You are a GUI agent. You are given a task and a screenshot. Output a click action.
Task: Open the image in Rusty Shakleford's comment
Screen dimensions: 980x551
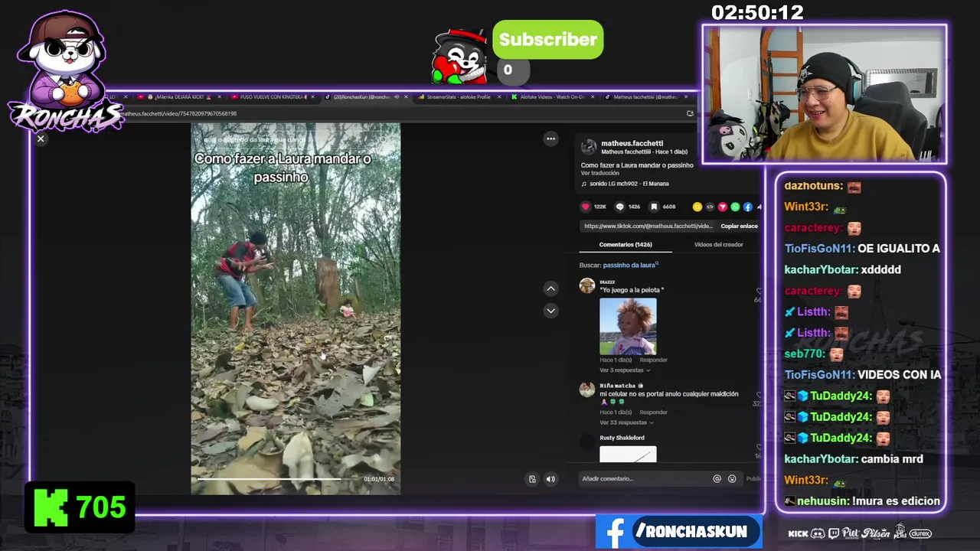[628, 454]
